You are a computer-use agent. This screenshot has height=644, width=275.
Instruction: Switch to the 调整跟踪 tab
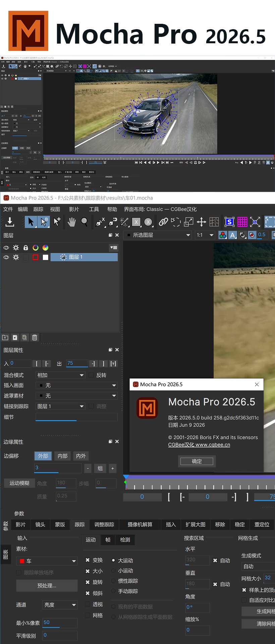(x=104, y=525)
